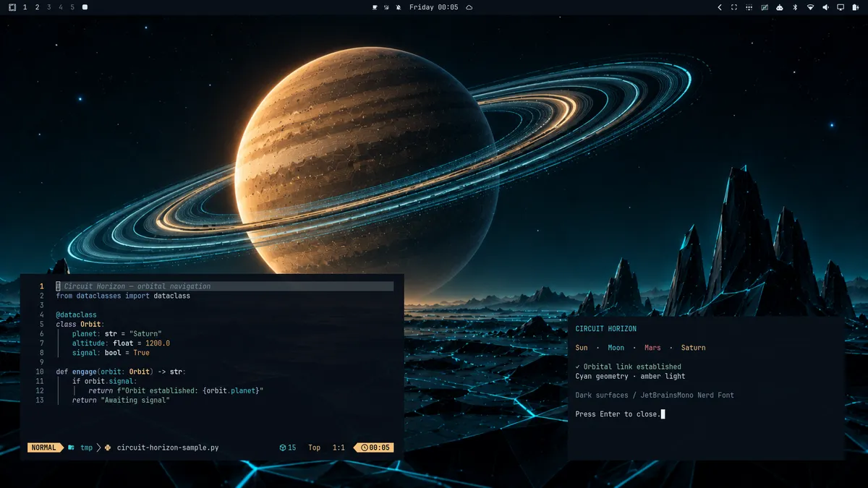Click the cyan Moon label in terminal

pyautogui.click(x=616, y=348)
